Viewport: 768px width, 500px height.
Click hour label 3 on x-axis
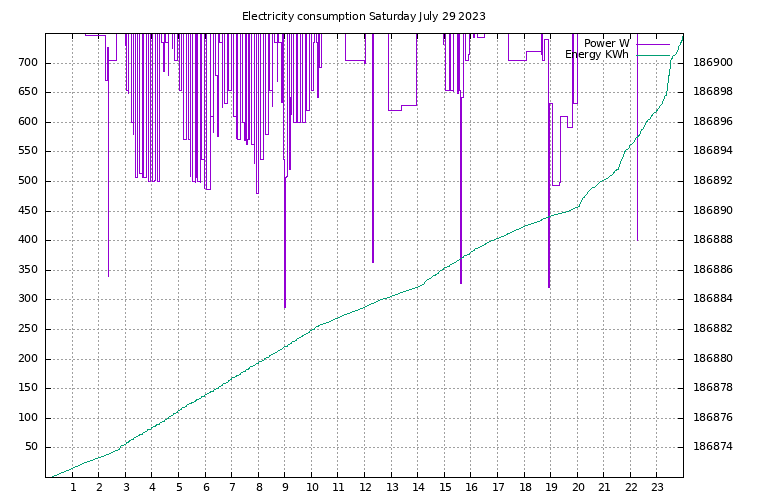(126, 488)
